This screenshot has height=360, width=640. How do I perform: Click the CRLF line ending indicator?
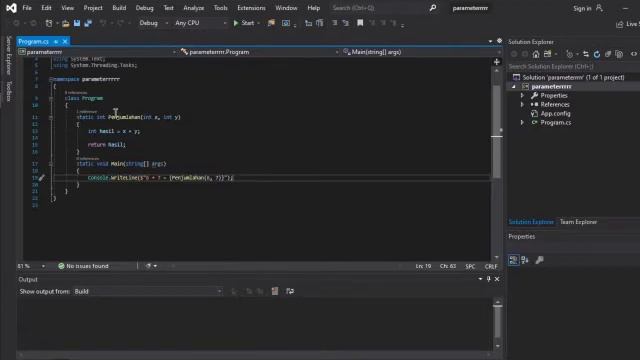click(491, 267)
